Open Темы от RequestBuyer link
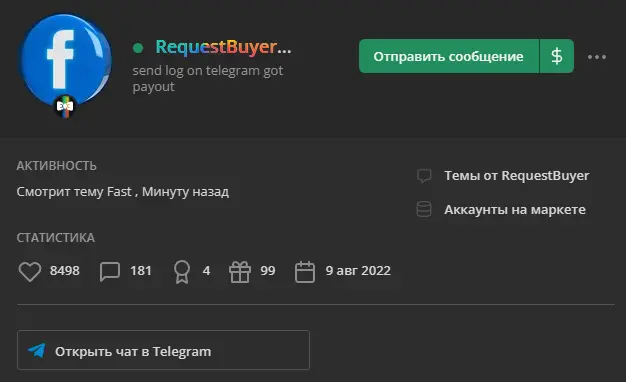 517,176
